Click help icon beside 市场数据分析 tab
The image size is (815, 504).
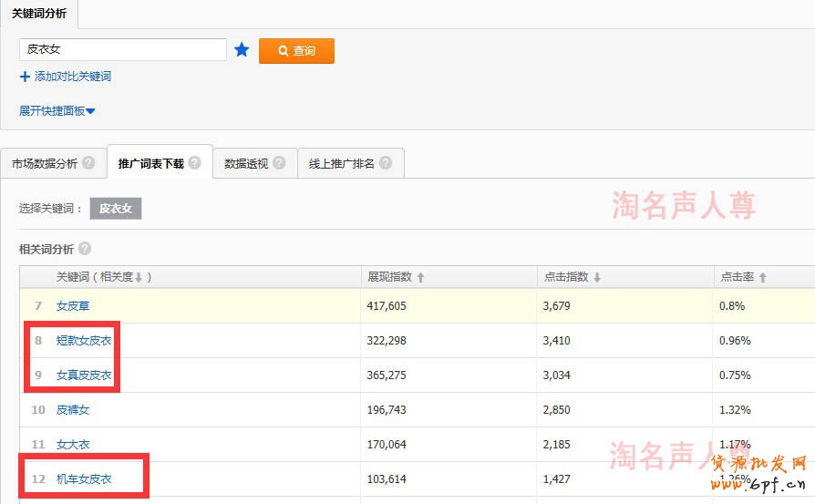[88, 163]
